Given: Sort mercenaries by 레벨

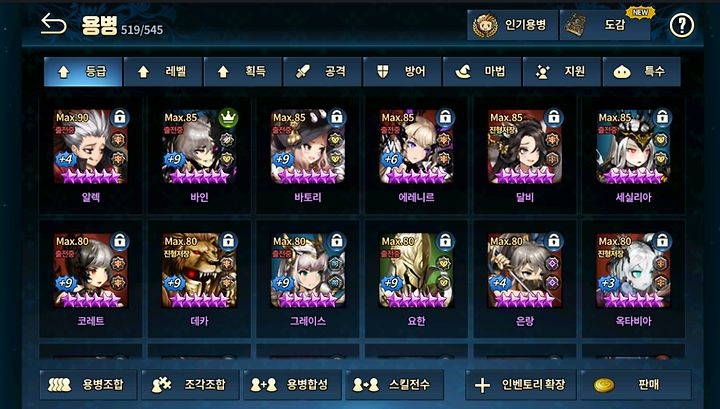Looking at the screenshot, I should click(x=163, y=72).
